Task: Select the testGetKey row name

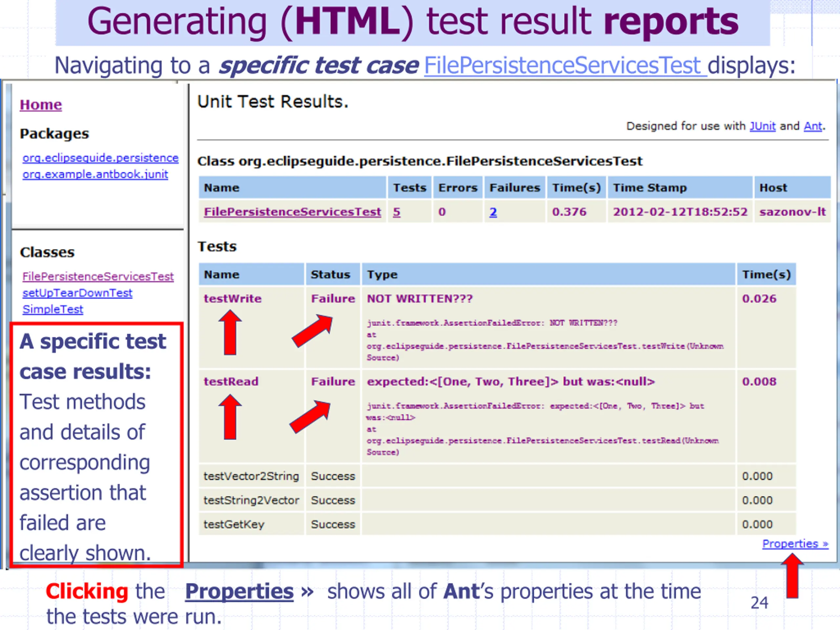Action: pyautogui.click(x=234, y=524)
